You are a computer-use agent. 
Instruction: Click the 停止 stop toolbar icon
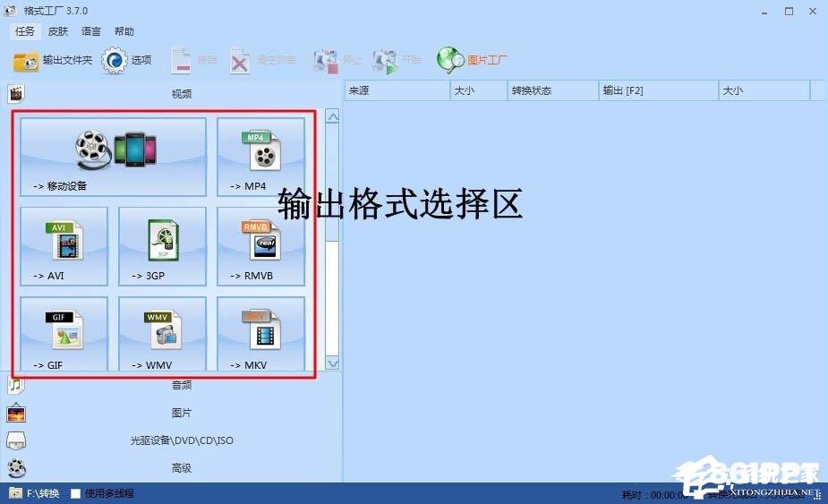pyautogui.click(x=325, y=61)
